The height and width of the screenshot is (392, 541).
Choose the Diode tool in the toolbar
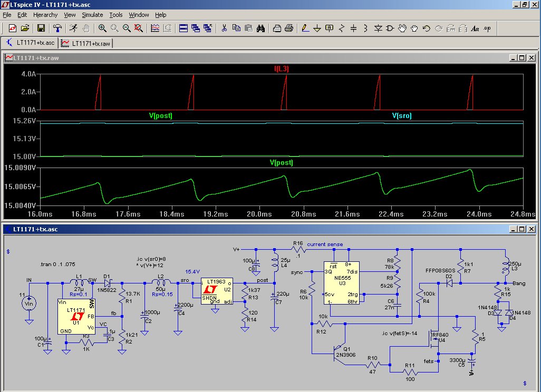pos(378,28)
